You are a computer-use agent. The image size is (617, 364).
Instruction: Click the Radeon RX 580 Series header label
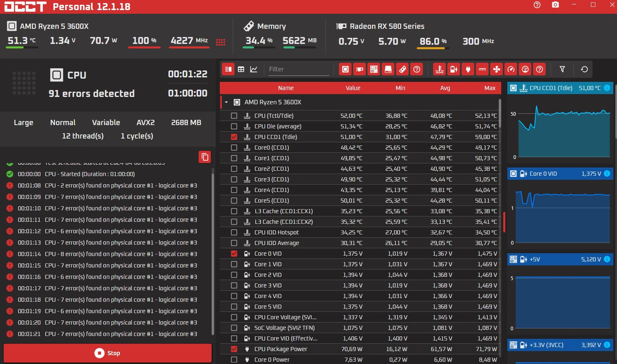pos(387,27)
